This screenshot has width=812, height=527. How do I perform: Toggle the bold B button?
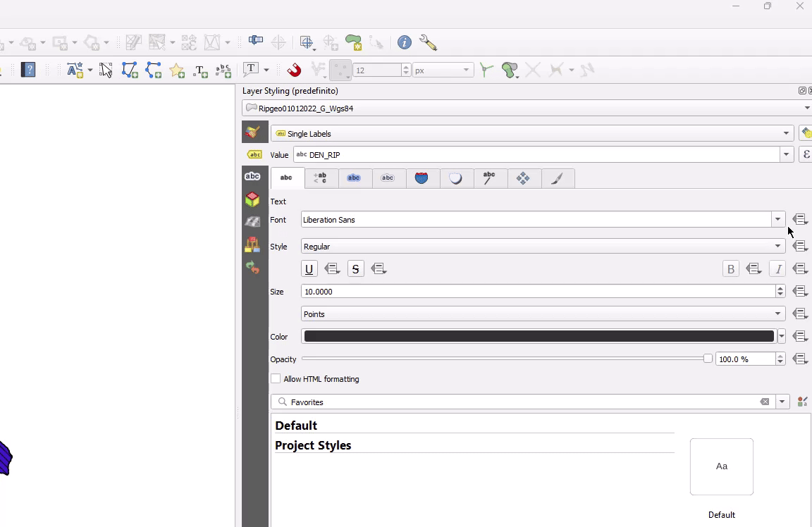click(x=731, y=269)
